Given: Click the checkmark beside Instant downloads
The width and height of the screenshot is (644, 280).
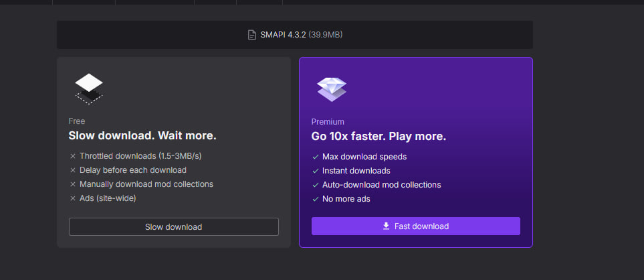Looking at the screenshot, I should pyautogui.click(x=316, y=171).
